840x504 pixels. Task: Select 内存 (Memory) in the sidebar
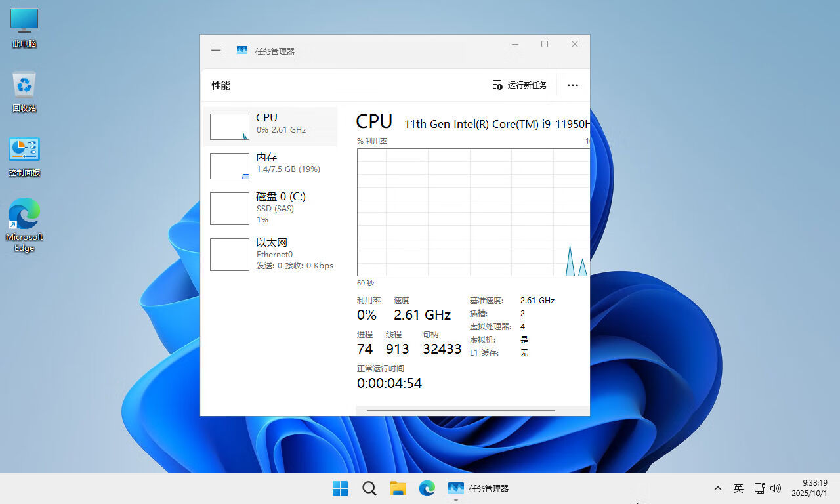[x=270, y=165]
